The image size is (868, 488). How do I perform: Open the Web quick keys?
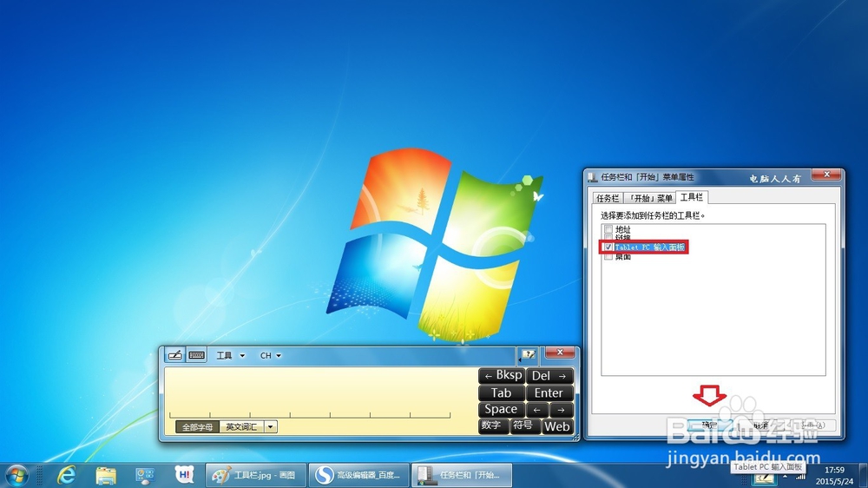click(x=557, y=426)
